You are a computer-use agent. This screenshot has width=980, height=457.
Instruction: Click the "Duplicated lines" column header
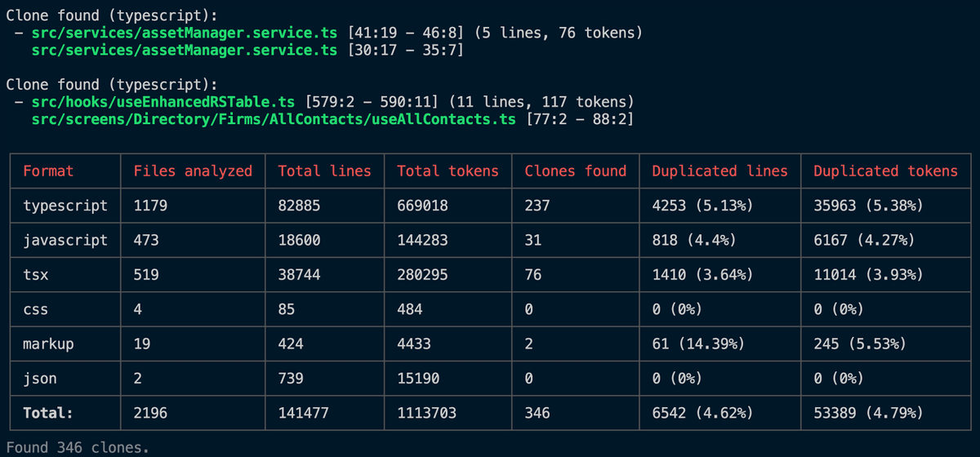click(719, 171)
